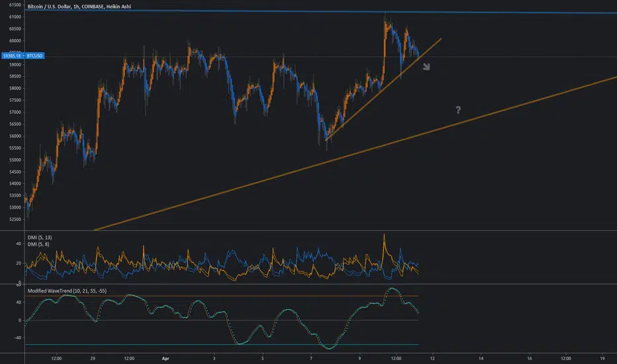This screenshot has height=364, width=617.
Task: Click the 59000 price scale label
Action: click(15, 65)
